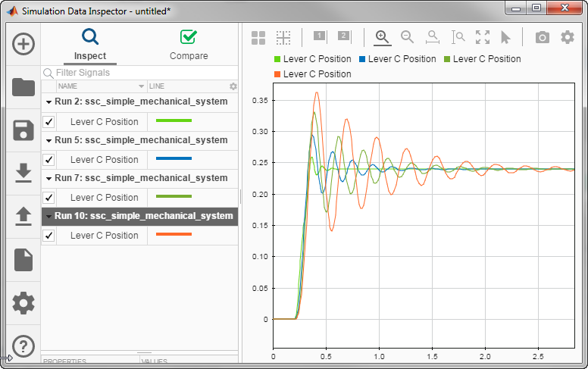Click the orange line swatch for Run 10
The height and width of the screenshot is (369, 588).
pyautogui.click(x=174, y=235)
